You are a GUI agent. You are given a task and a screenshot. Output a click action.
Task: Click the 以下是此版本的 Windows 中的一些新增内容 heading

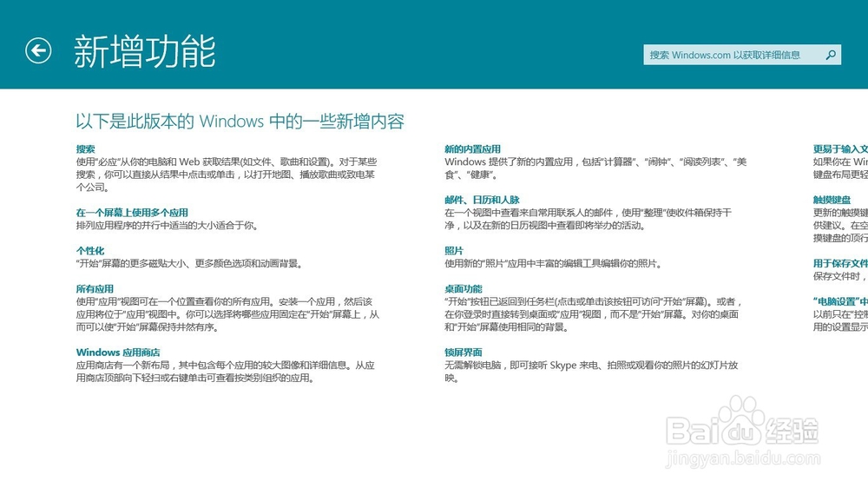coord(240,122)
